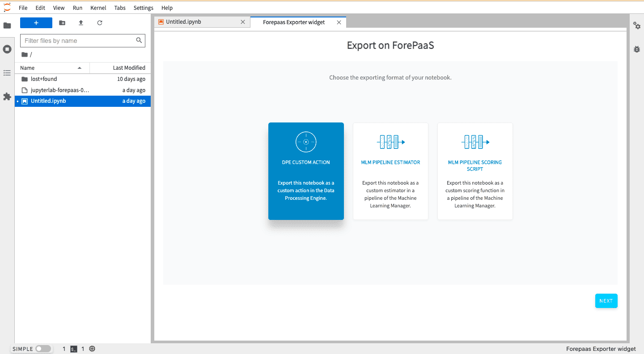The height and width of the screenshot is (354, 644).
Task: Click the '10 days ago' modified date
Action: (x=131, y=79)
